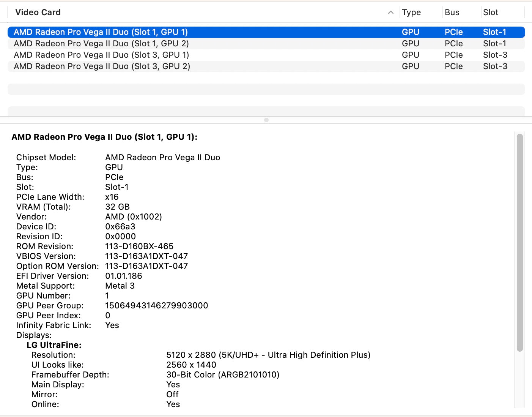Sort the list by Bus column header
This screenshot has width=532, height=417.
pyautogui.click(x=452, y=13)
